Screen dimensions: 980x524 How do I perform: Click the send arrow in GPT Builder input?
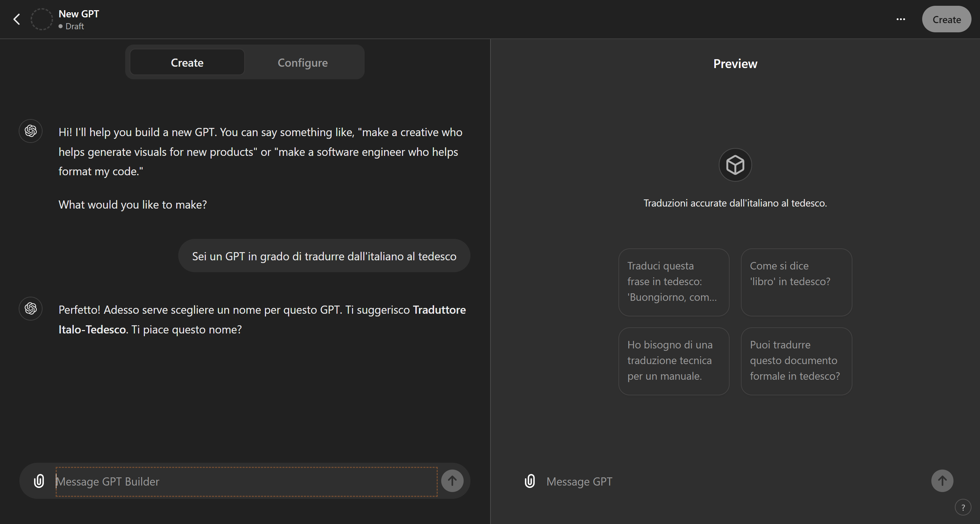tap(452, 481)
